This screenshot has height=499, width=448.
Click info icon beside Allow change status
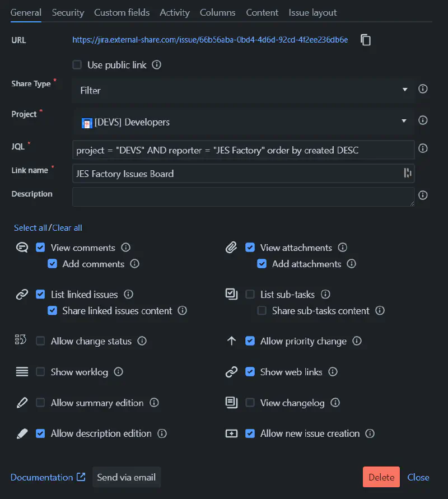click(142, 341)
